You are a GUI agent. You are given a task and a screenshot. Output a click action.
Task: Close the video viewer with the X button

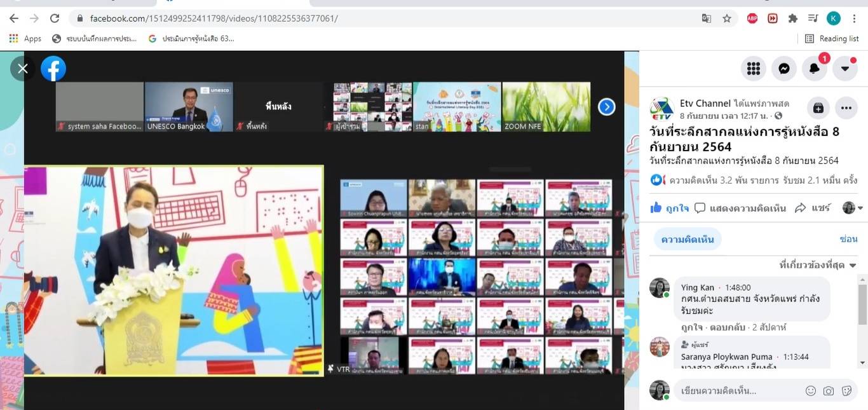(23, 69)
